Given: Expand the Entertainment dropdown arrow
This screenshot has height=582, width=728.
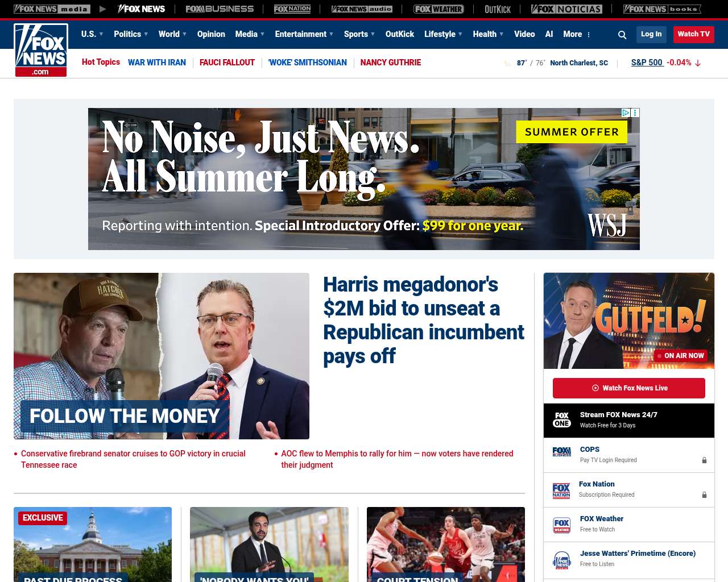Looking at the screenshot, I should pyautogui.click(x=331, y=34).
